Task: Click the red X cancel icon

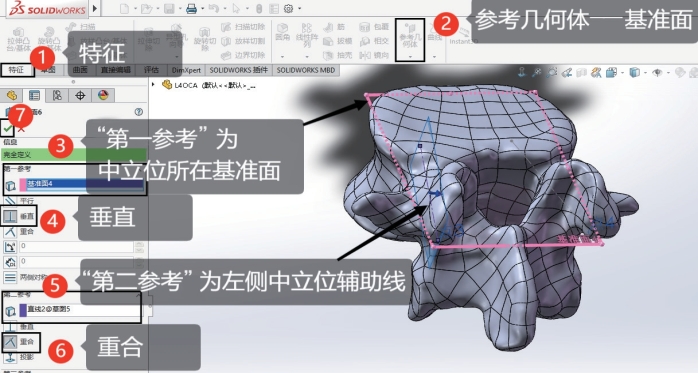Action: 21,129
